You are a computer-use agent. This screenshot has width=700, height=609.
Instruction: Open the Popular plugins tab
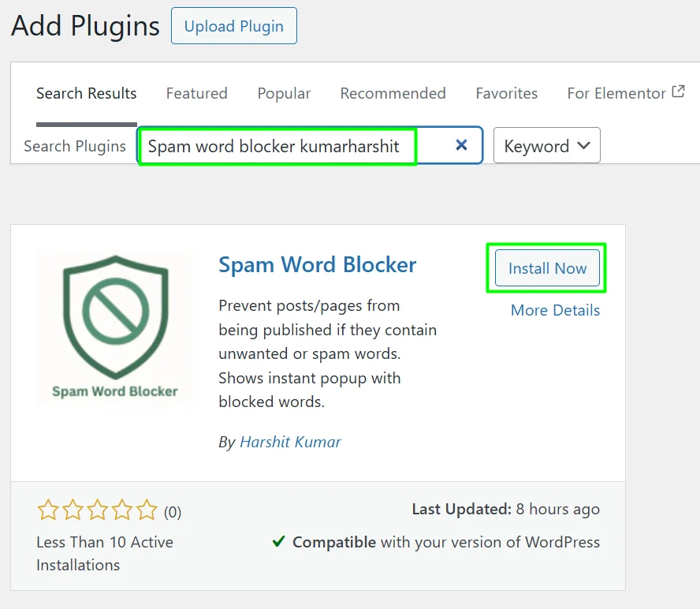[x=284, y=93]
